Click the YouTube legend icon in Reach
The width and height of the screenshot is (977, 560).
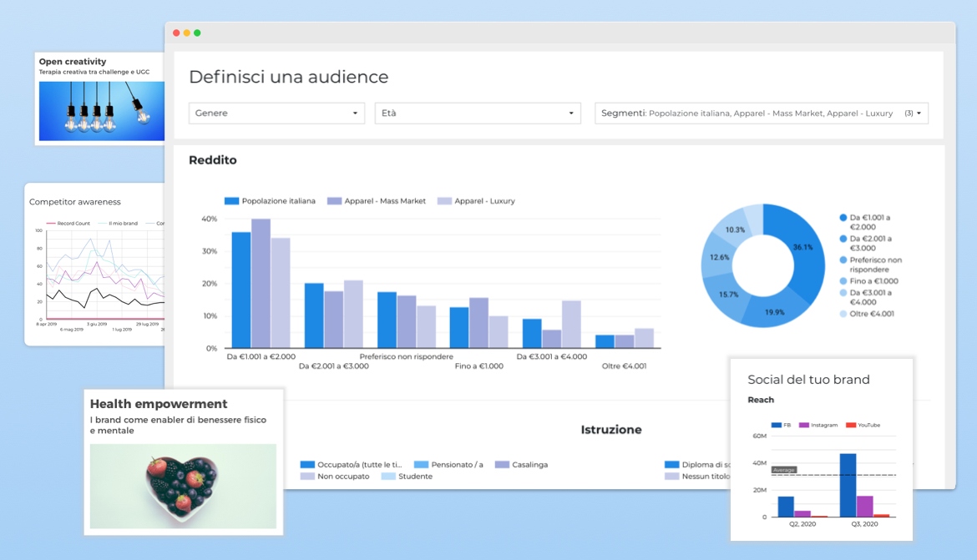pos(851,426)
